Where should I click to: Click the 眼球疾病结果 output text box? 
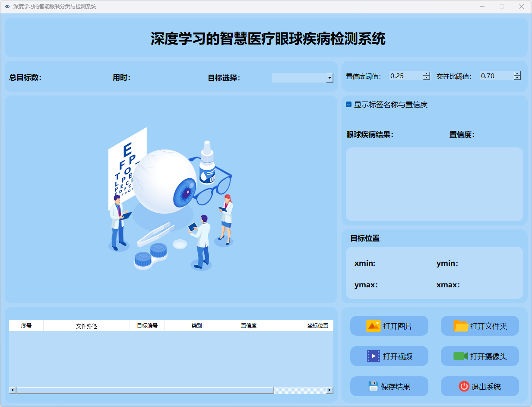pyautogui.click(x=434, y=184)
